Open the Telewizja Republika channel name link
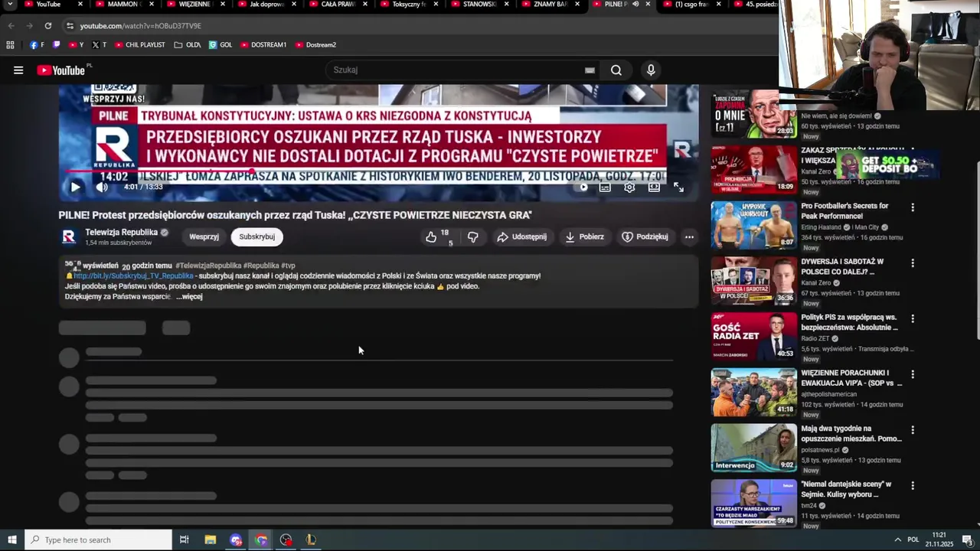 122,233
